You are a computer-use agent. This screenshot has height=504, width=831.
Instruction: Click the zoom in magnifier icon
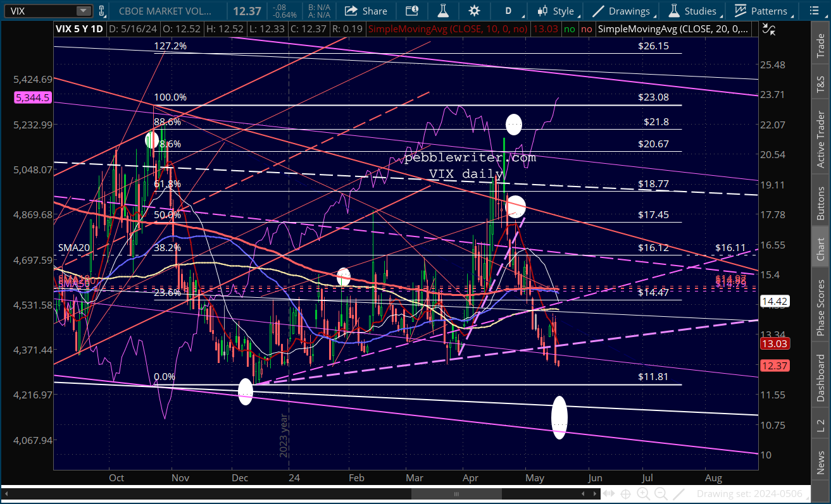pyautogui.click(x=643, y=494)
